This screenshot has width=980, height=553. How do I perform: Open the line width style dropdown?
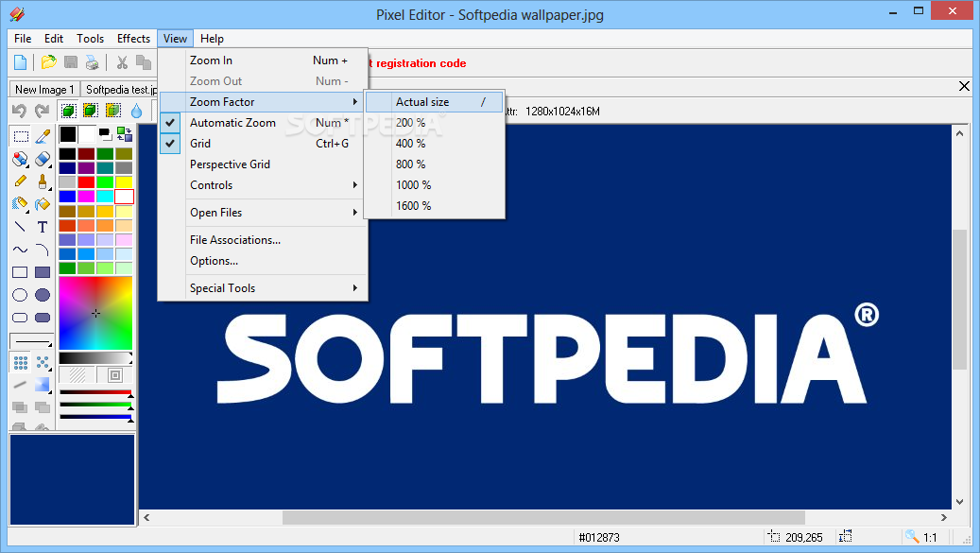[x=31, y=341]
